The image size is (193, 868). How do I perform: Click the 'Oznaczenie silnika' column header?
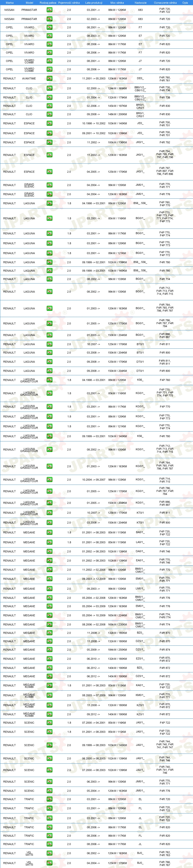(165, 3)
